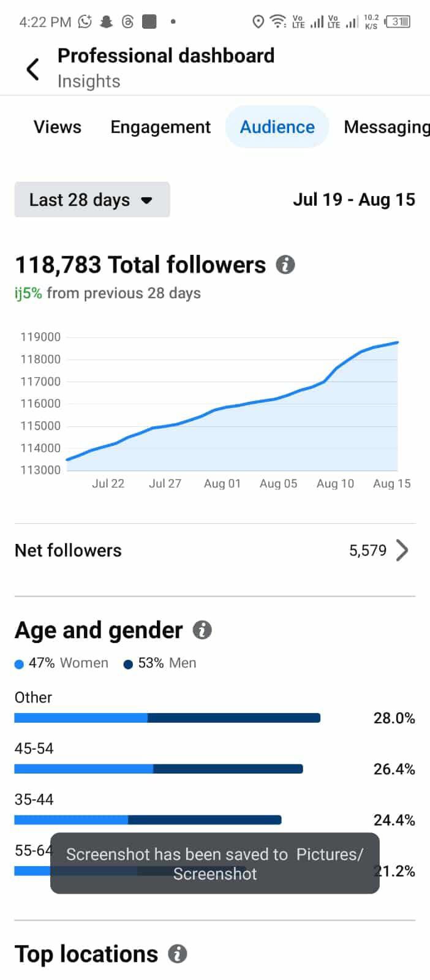Select the Audience tab
Image resolution: width=430 pixels, height=980 pixels.
(277, 127)
